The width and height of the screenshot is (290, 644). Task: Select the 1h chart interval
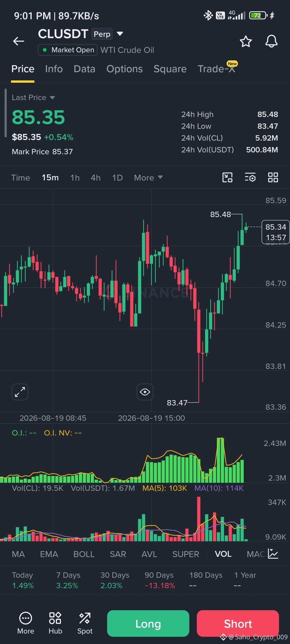click(75, 178)
